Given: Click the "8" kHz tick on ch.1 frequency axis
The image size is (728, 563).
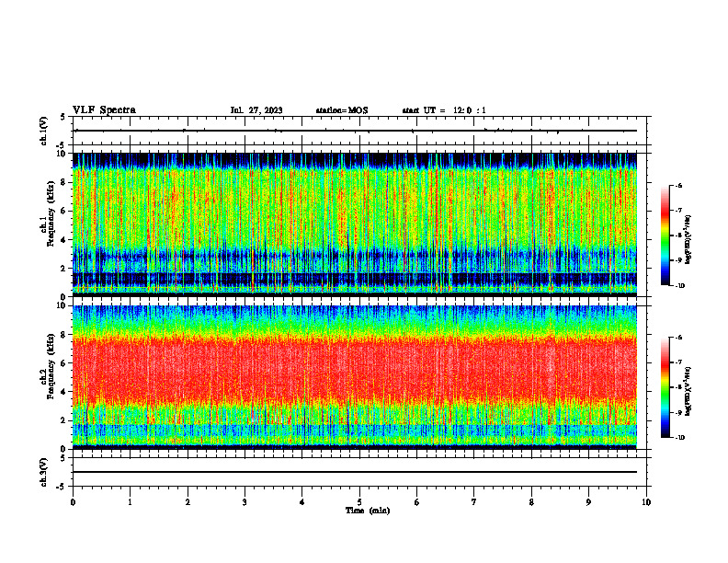Looking at the screenshot, I should click(64, 182).
